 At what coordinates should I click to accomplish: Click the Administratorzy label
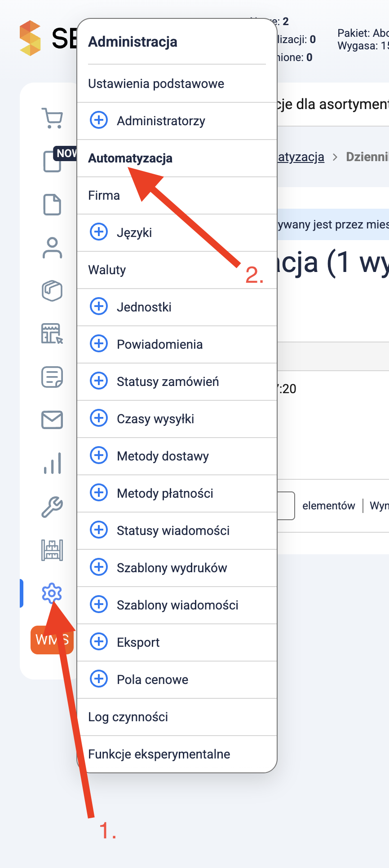pos(161,121)
